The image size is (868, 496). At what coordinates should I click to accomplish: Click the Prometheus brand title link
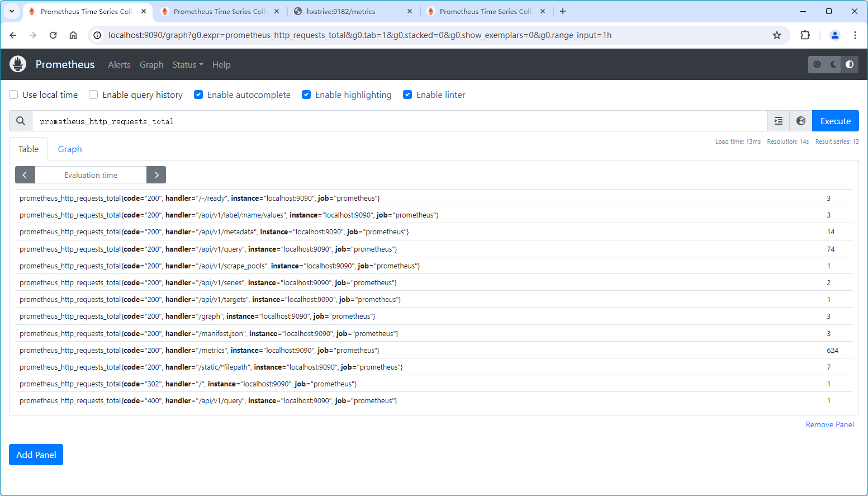(x=65, y=64)
